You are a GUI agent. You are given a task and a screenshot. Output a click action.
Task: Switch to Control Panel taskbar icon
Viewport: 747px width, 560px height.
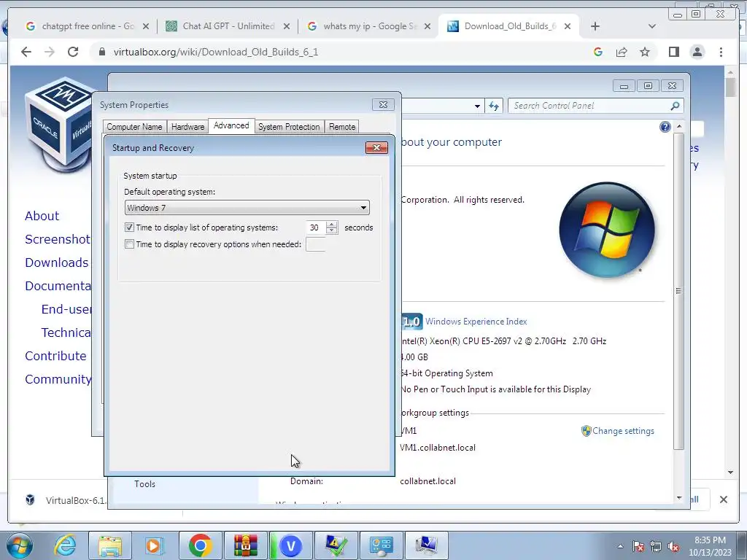pos(381,545)
